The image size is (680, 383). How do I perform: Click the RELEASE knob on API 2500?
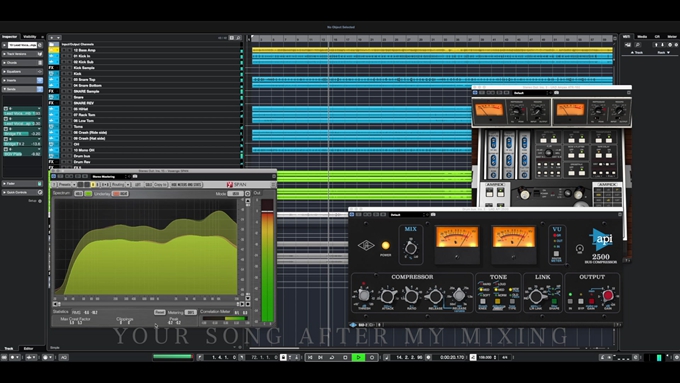[x=435, y=296]
